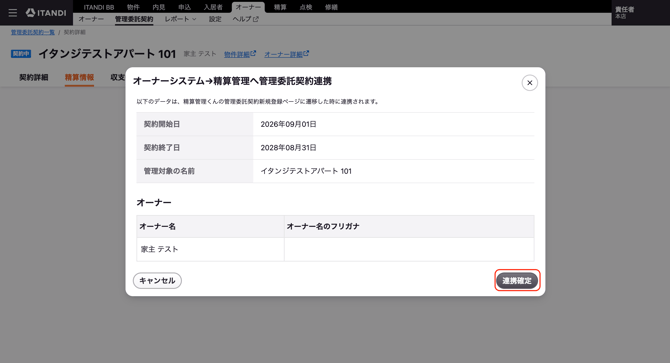The width and height of the screenshot is (670, 363).
Task: Open the 入居者 top menu
Action: (213, 7)
